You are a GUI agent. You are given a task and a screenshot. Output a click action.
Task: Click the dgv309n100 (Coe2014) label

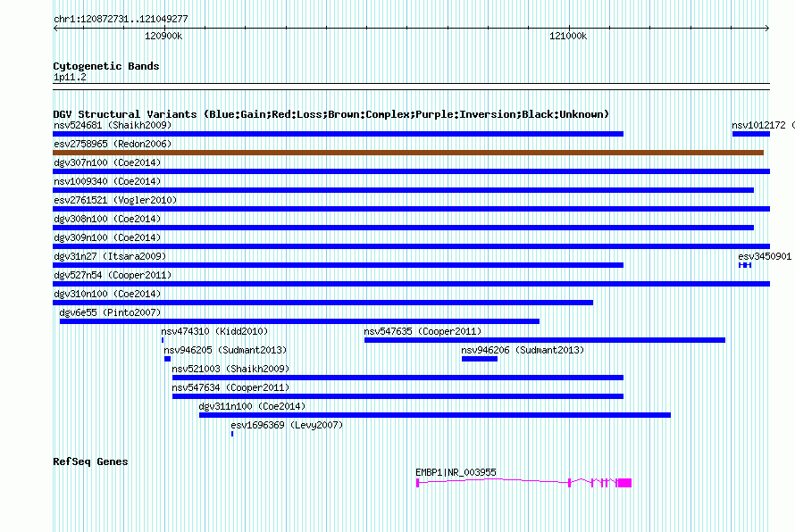[107, 237]
